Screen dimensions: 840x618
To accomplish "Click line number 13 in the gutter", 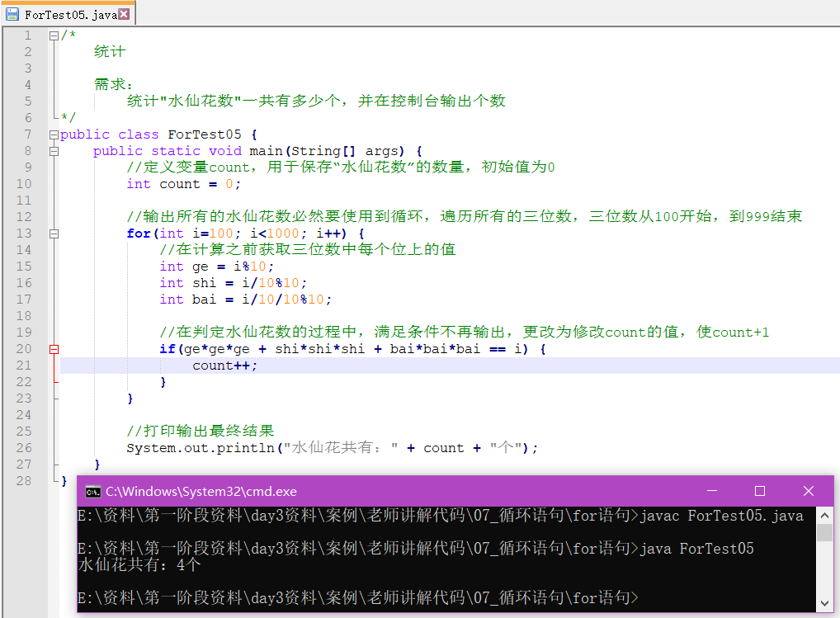I will pyautogui.click(x=24, y=234).
